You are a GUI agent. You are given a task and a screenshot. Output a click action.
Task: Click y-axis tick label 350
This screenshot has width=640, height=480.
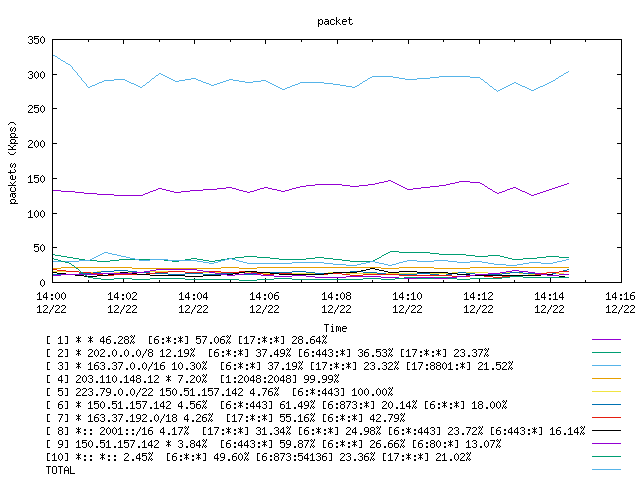[x=36, y=40]
